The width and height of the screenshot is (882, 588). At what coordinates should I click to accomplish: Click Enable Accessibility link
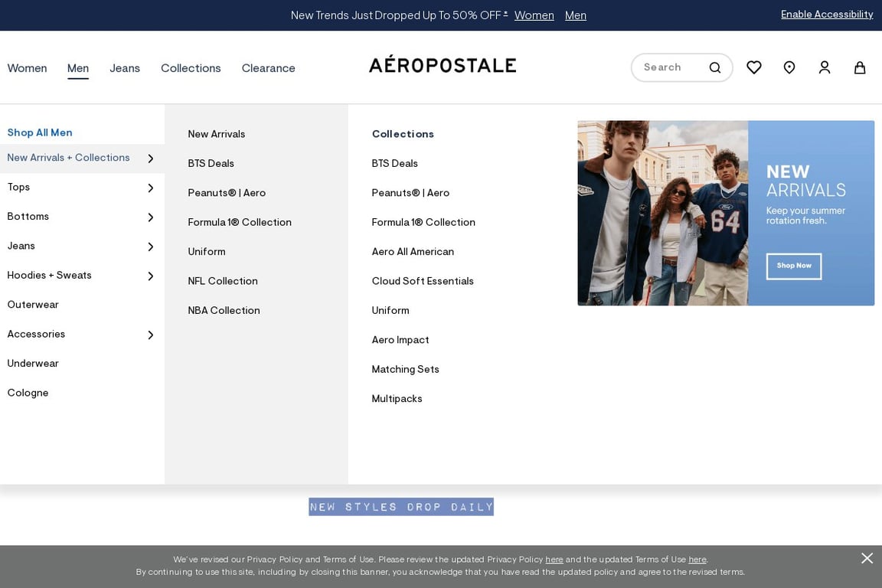click(x=827, y=15)
